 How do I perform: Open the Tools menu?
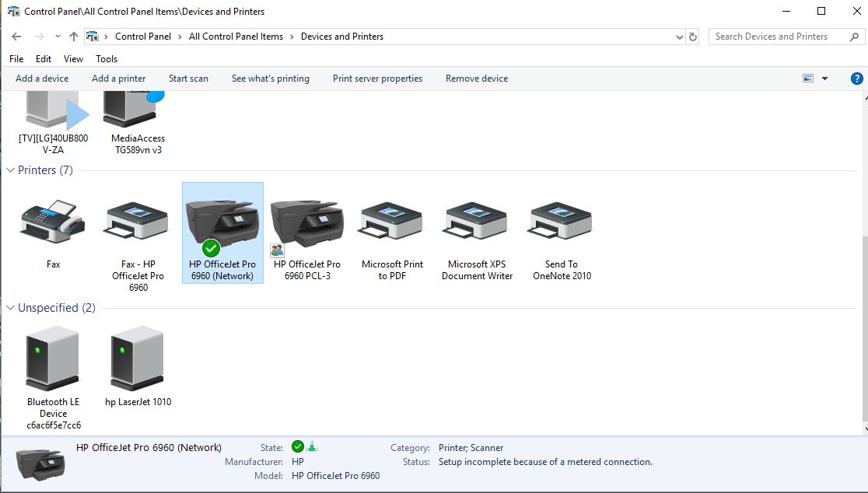106,58
